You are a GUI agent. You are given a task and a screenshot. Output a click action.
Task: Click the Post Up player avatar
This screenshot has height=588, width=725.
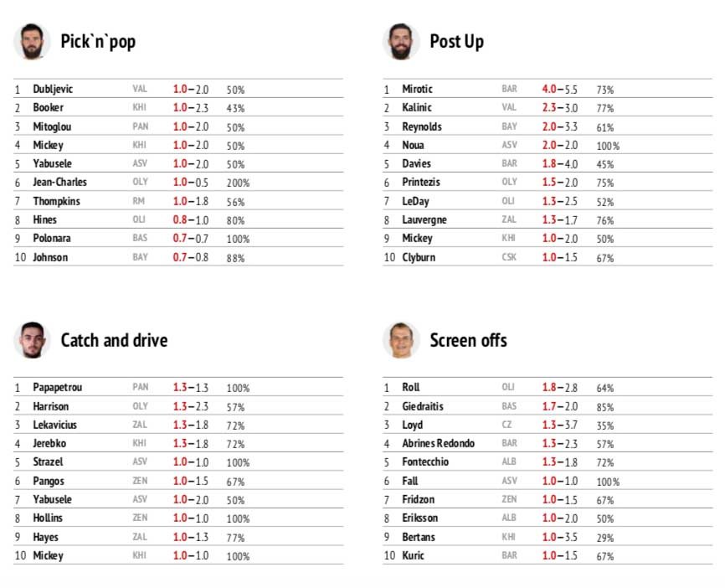(401, 41)
